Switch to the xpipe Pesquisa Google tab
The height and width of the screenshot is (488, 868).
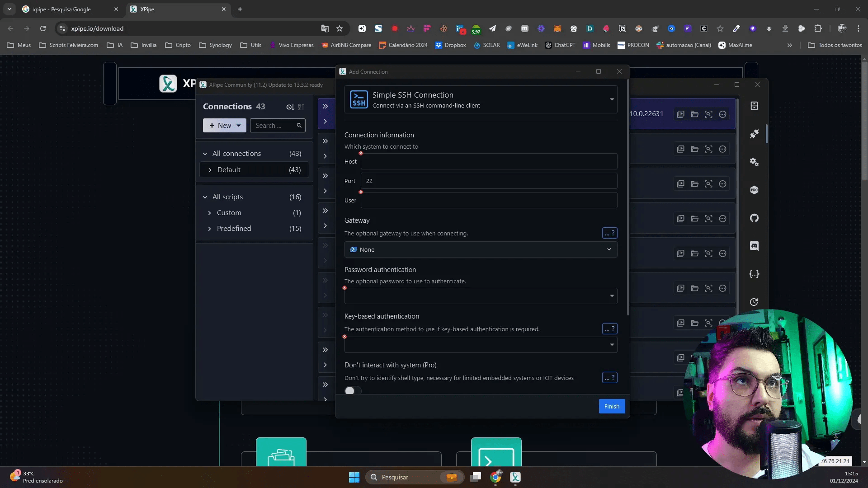click(71, 9)
